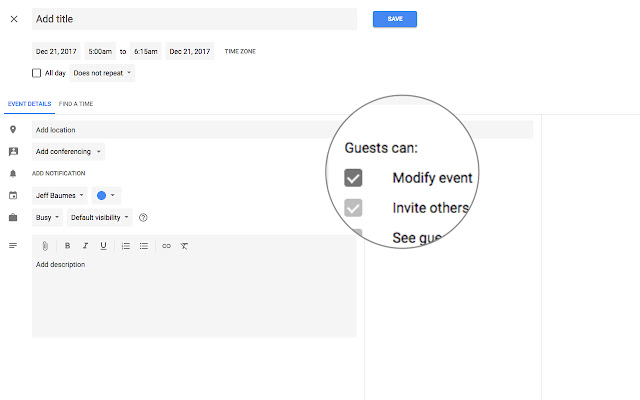The height and width of the screenshot is (400, 640).
Task: Click the conferencing person icon
Action: pyautogui.click(x=13, y=151)
